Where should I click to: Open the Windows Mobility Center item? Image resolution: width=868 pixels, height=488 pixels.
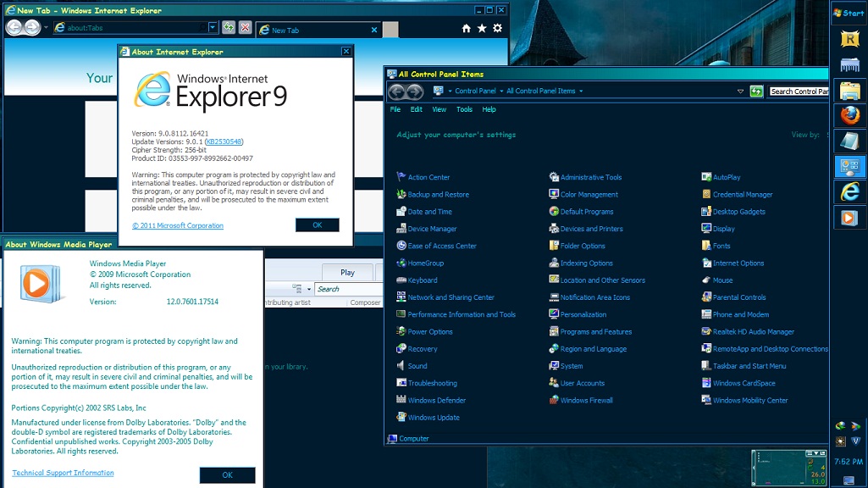(744, 400)
